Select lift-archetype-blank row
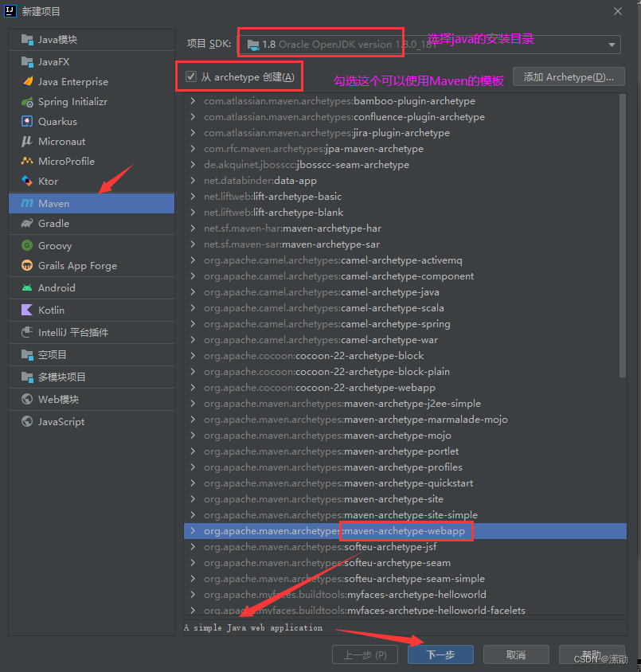The height and width of the screenshot is (672, 641). pos(405,212)
